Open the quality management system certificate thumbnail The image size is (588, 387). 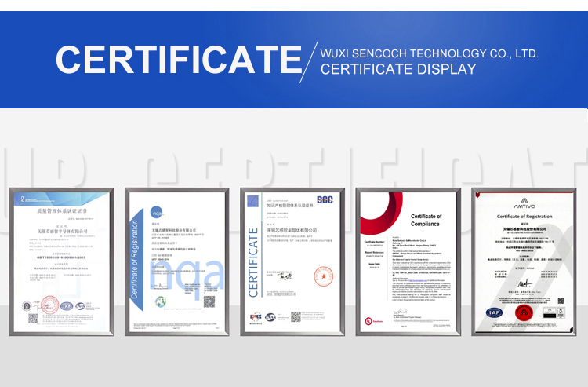coord(62,262)
